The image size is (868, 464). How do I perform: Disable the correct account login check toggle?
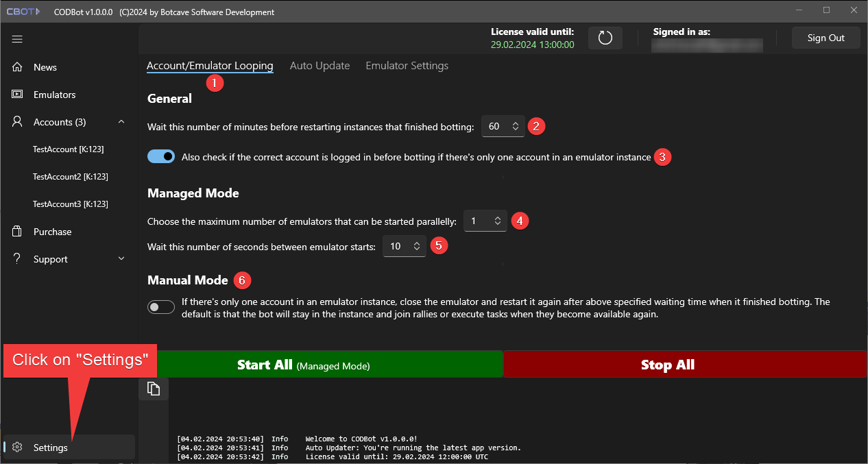point(161,157)
